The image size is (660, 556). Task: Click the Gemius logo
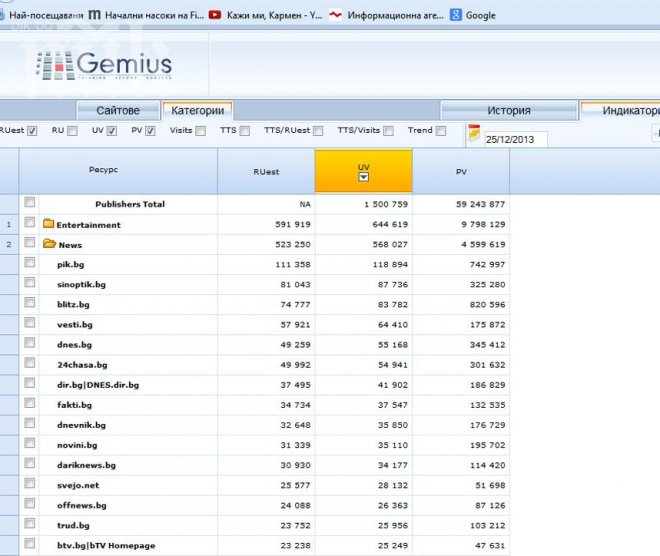(104, 66)
